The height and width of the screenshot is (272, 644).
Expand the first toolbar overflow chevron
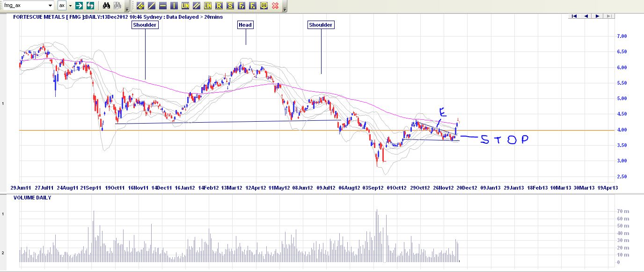click(127, 9)
